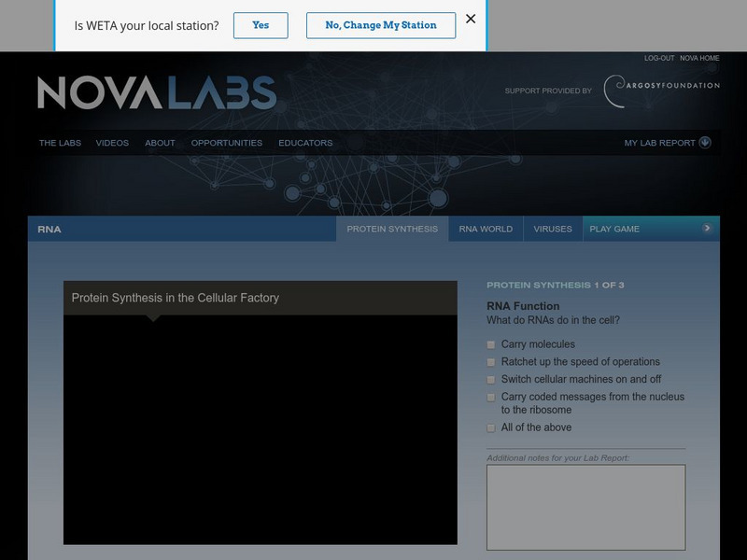
Task: Click No, Change My Station
Action: [381, 25]
